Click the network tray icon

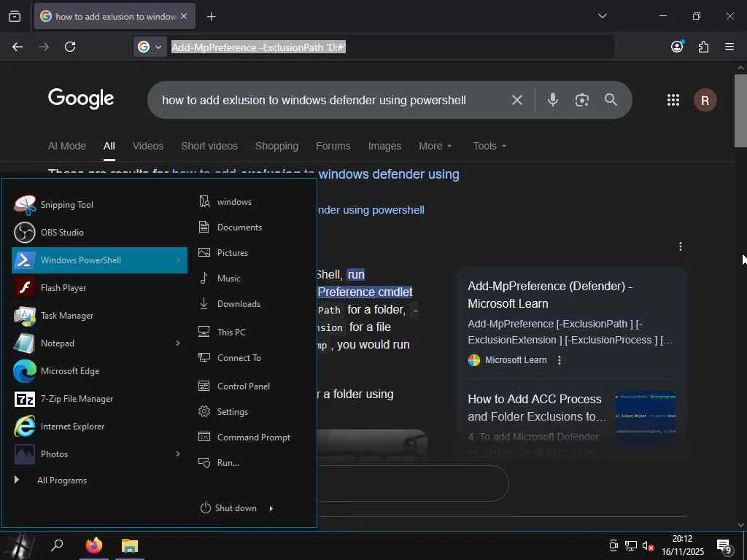[631, 545]
